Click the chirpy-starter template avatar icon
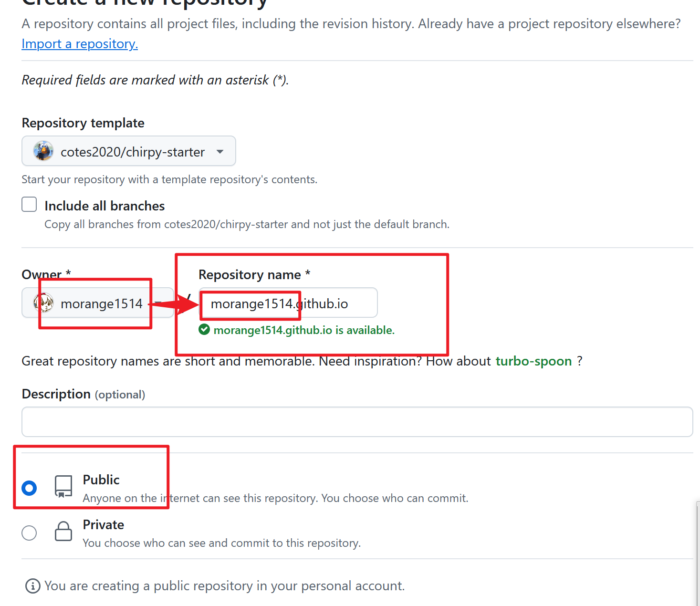700x606 pixels. coord(43,151)
